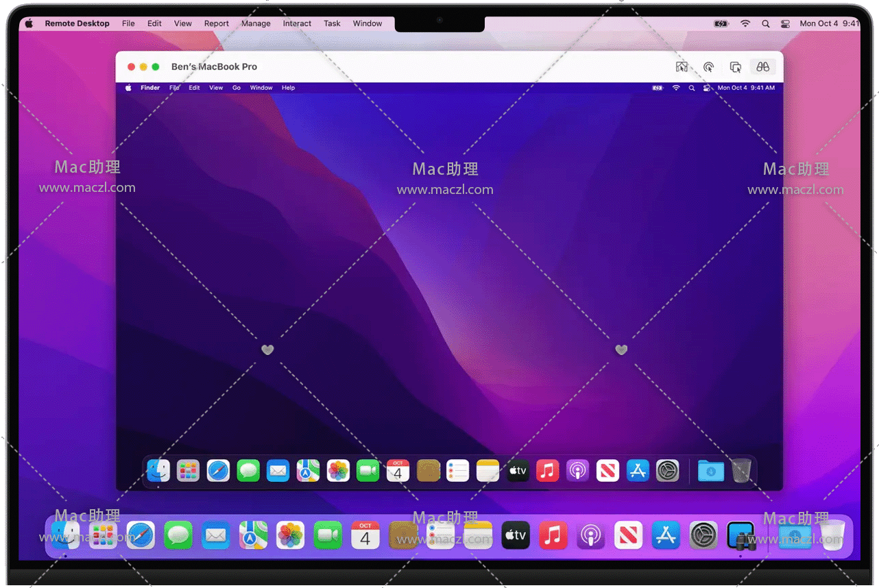This screenshot has width=879, height=588.
Task: Open Music app from the outer Dock
Action: tap(553, 535)
